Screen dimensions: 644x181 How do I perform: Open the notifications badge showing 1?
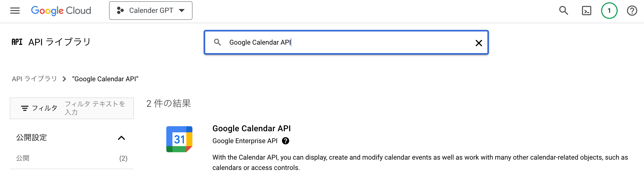coord(609,11)
